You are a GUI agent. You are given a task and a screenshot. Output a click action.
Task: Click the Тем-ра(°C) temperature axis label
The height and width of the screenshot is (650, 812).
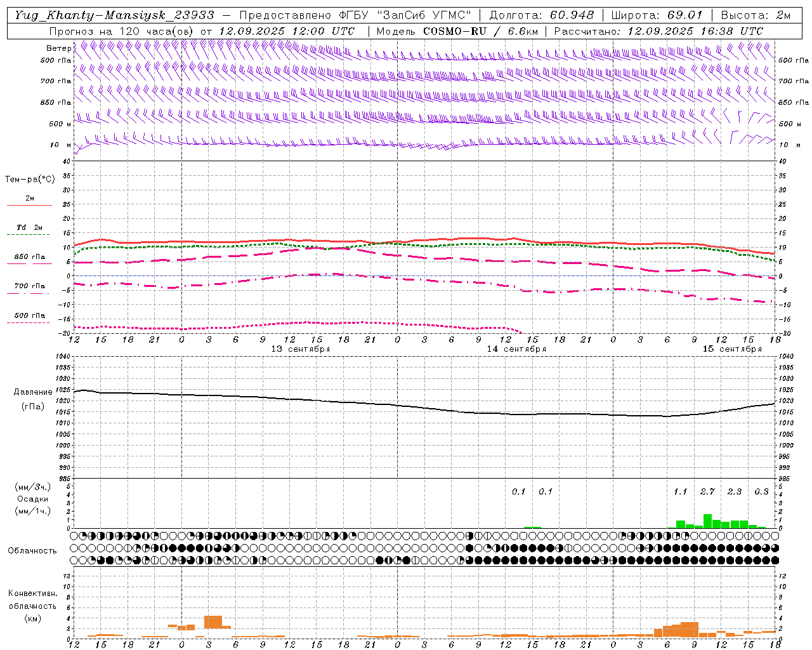pyautogui.click(x=30, y=180)
